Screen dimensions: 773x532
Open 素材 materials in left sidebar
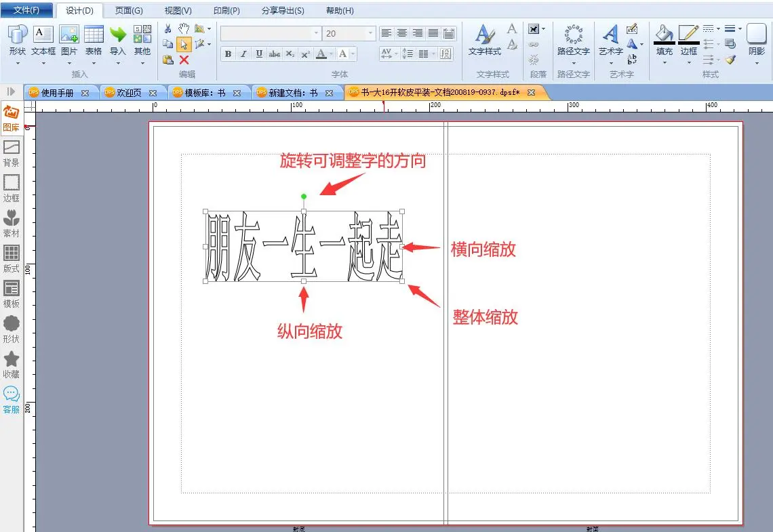(12, 223)
